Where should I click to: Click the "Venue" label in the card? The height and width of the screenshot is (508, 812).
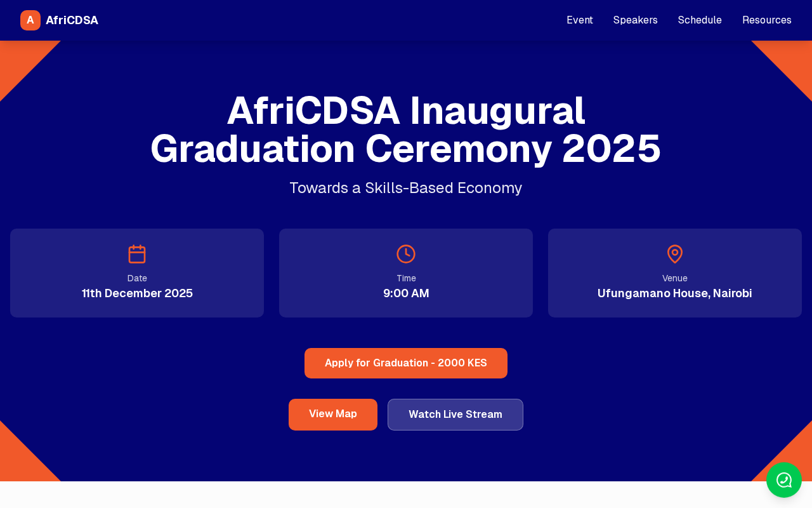675,278
